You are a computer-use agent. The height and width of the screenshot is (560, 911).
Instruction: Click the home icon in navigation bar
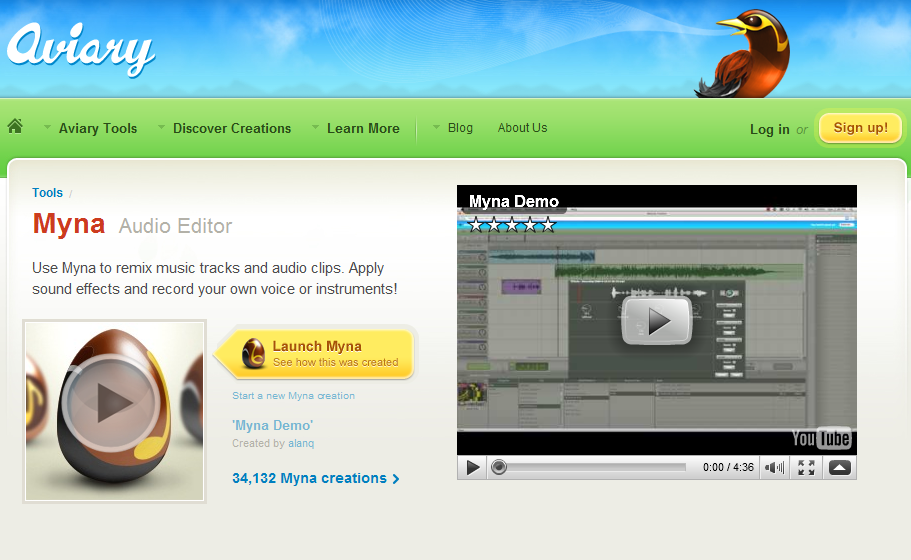(15, 126)
